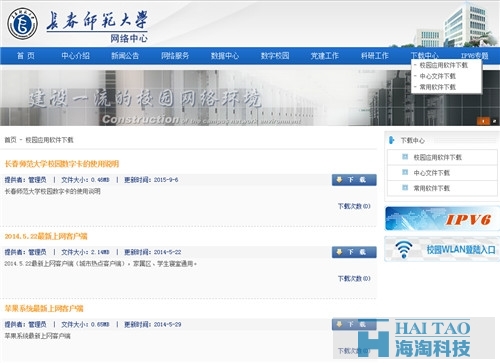Click the icon beside sidebar 常用软件下载

coord(405,188)
